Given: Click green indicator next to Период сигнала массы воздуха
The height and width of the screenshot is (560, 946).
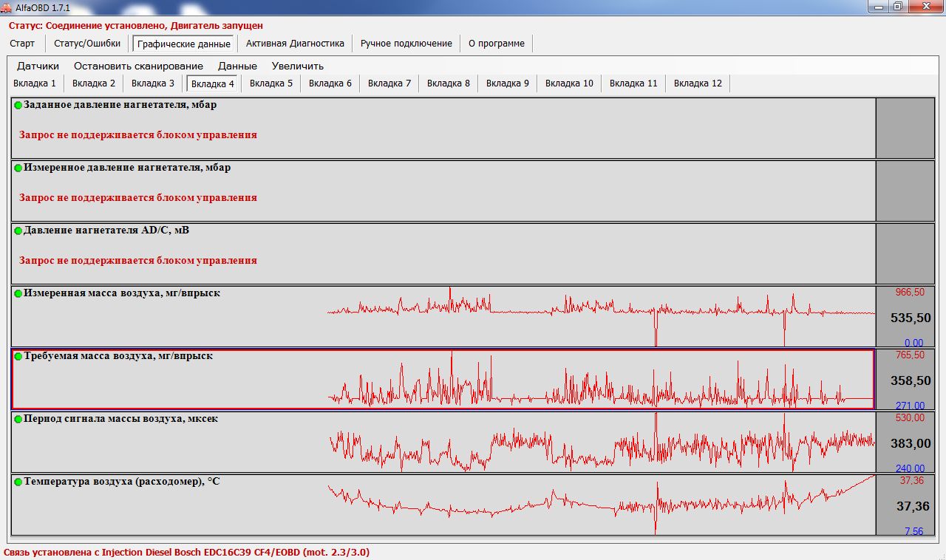Looking at the screenshot, I should [x=18, y=420].
